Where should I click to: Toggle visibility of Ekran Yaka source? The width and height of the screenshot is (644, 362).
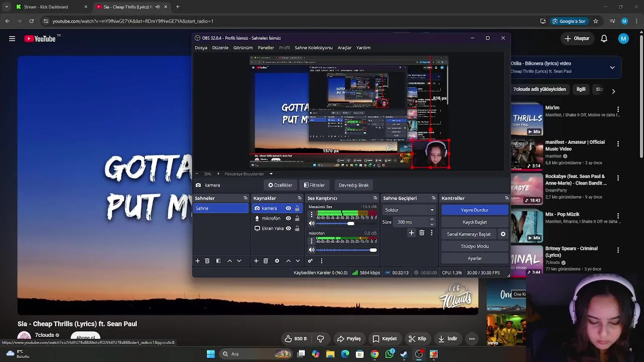tap(288, 228)
